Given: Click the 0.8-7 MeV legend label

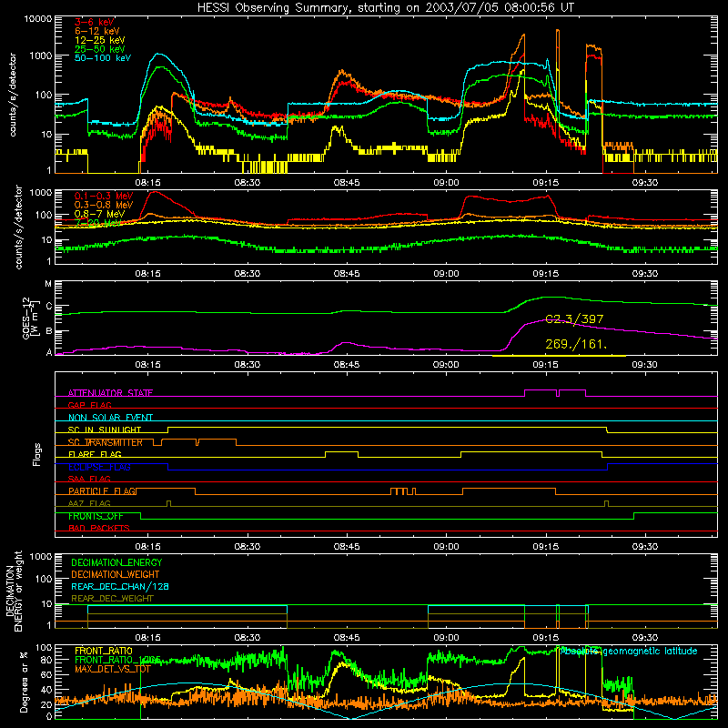Looking at the screenshot, I should click(100, 214).
